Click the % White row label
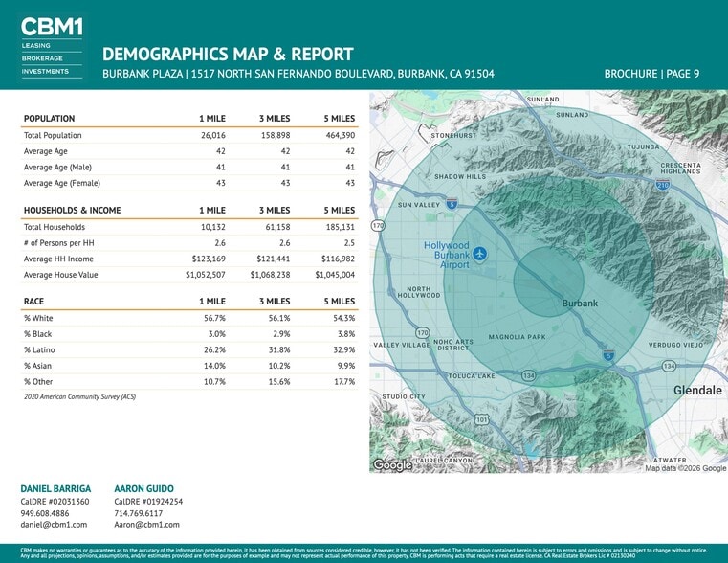Viewport: 728px width, 563px height. (38, 318)
